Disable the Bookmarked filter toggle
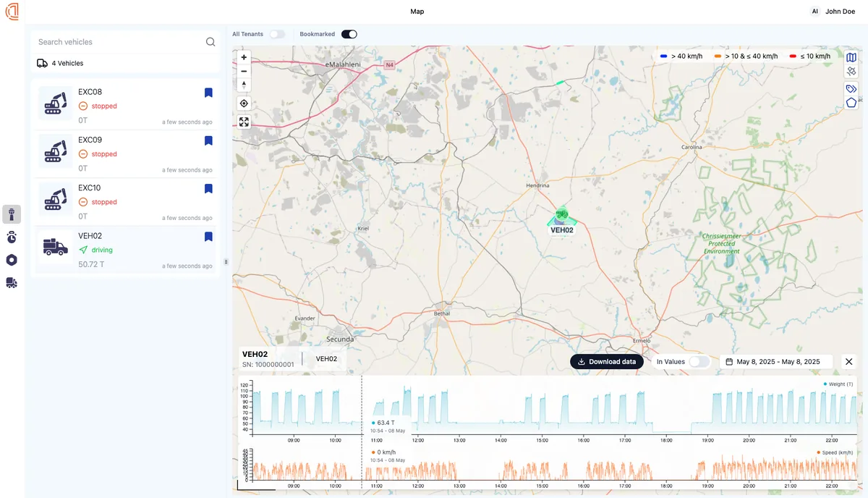This screenshot has width=868, height=498. (x=349, y=34)
